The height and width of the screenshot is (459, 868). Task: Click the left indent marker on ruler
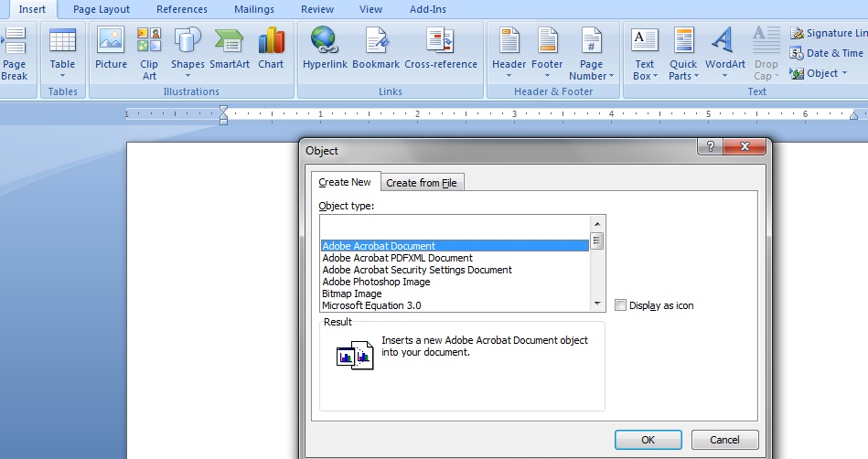pos(224,115)
